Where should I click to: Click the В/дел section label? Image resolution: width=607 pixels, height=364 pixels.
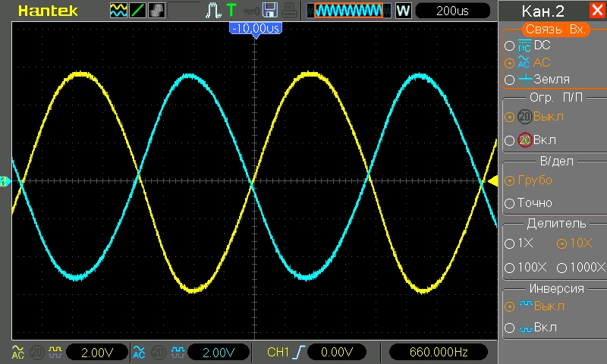557,162
